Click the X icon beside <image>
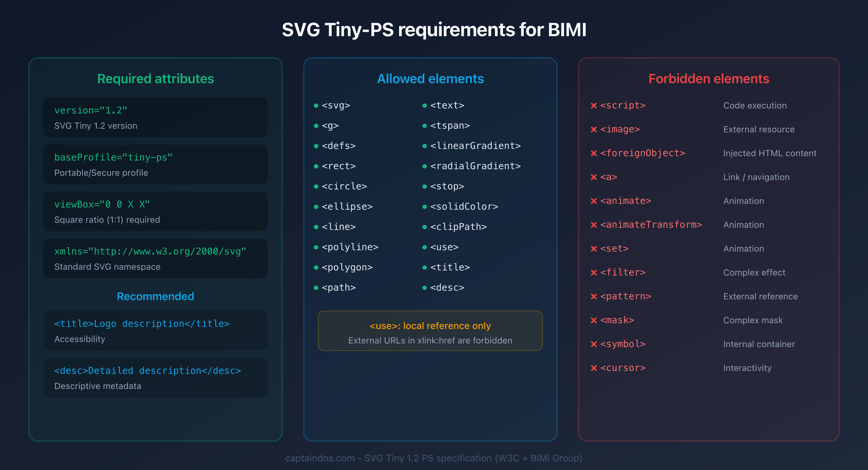 coord(594,129)
